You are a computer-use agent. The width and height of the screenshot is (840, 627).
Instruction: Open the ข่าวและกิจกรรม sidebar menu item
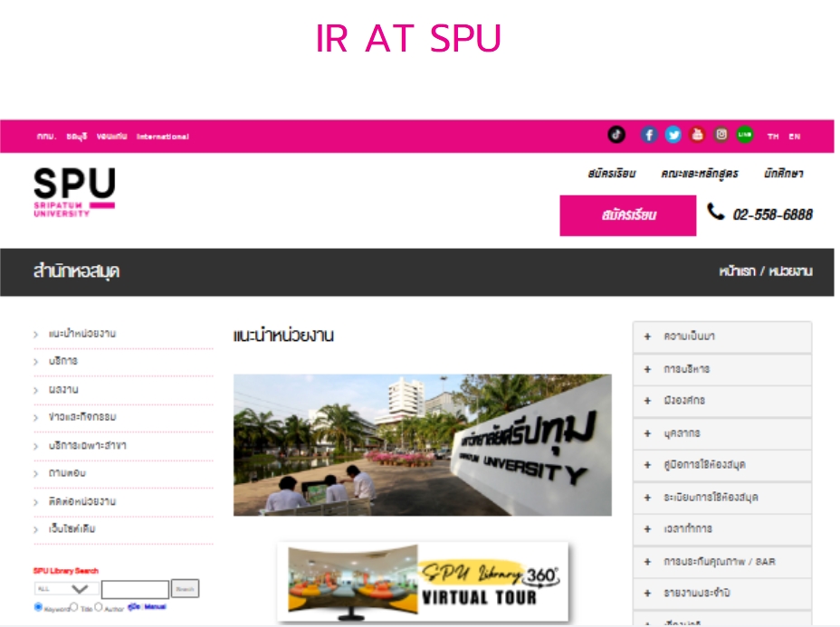82,416
